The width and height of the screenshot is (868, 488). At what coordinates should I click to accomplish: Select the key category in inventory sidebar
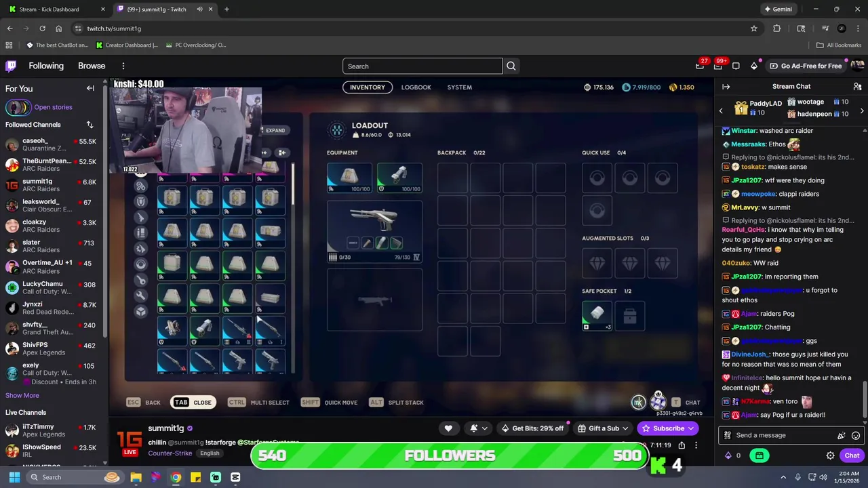[x=140, y=280]
